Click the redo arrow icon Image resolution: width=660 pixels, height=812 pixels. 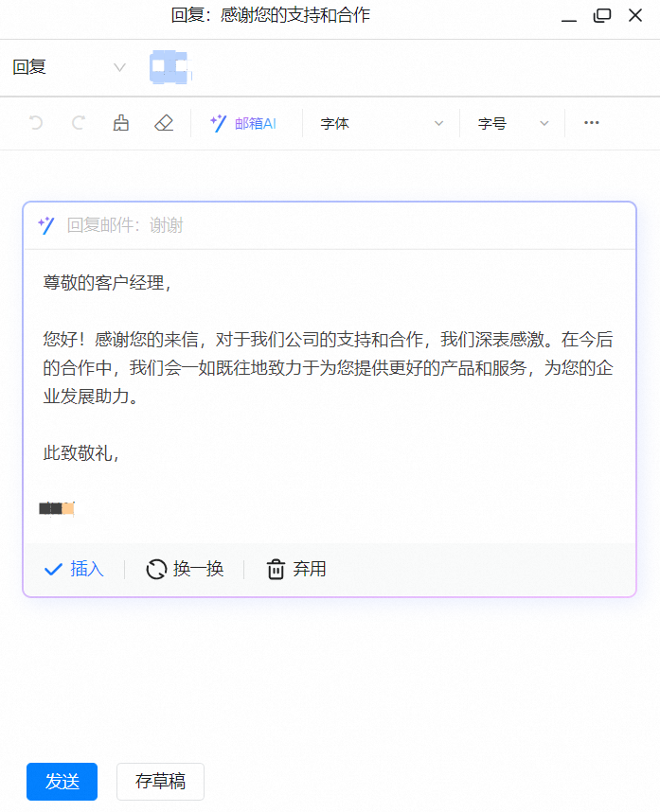pyautogui.click(x=79, y=123)
